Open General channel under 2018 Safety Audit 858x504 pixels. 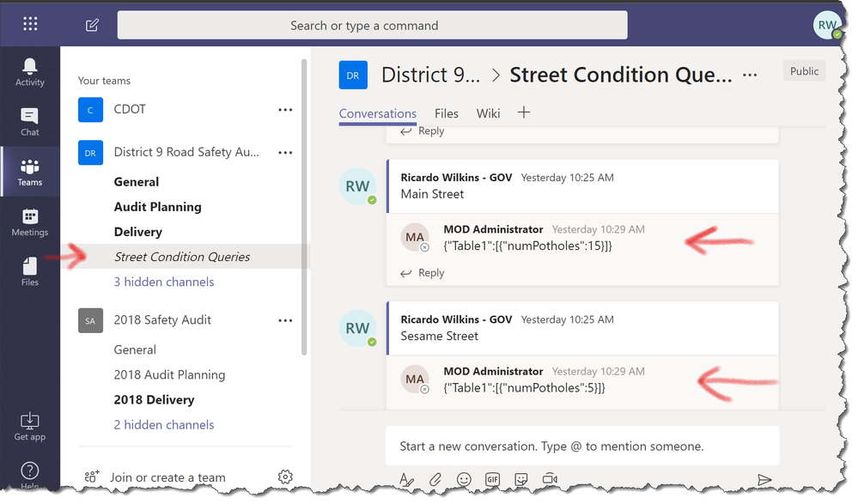(135, 349)
